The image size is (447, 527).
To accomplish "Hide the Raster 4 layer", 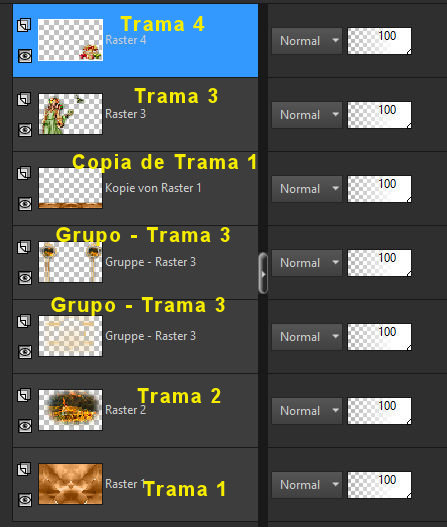I will click(x=25, y=56).
